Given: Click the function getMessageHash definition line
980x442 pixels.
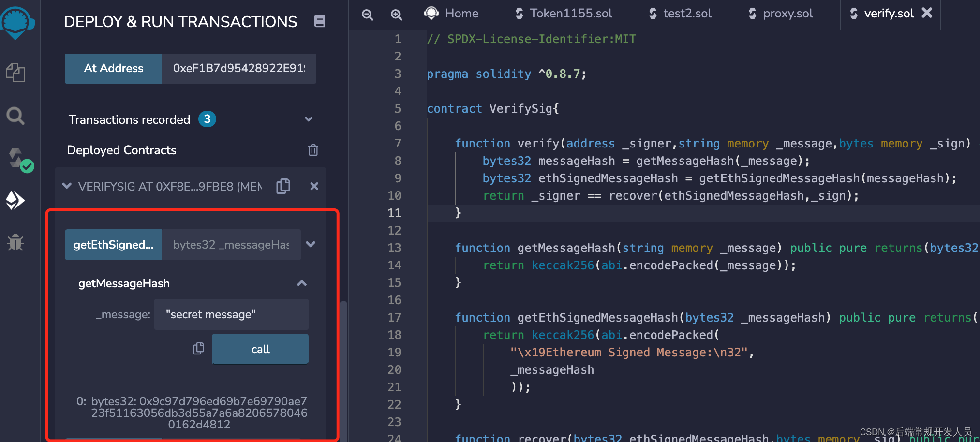Looking at the screenshot, I should [x=717, y=248].
